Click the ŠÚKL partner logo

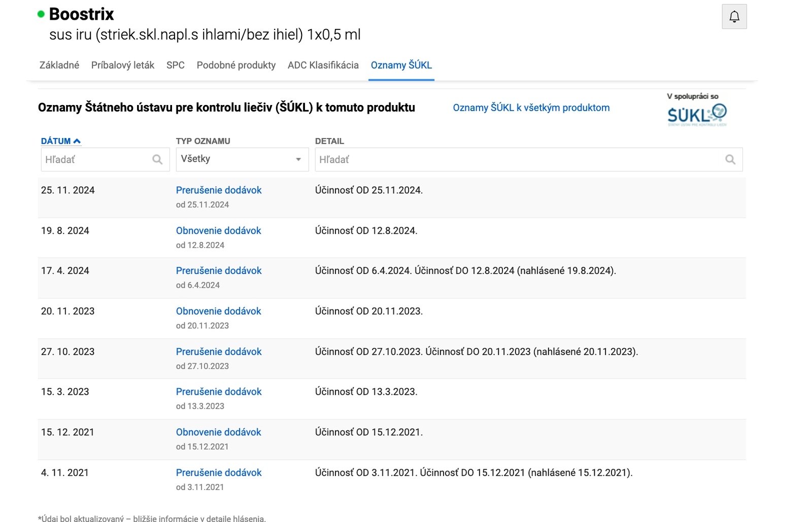tap(696, 115)
